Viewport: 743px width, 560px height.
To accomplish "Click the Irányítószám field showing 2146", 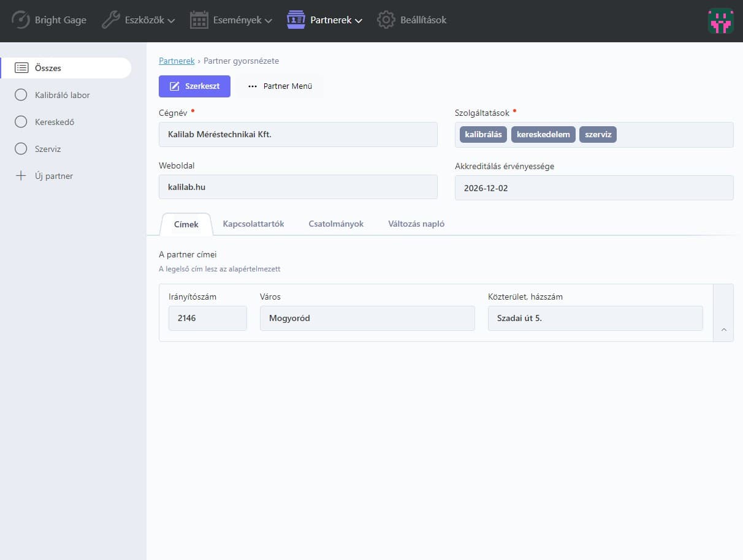I will click(x=208, y=318).
